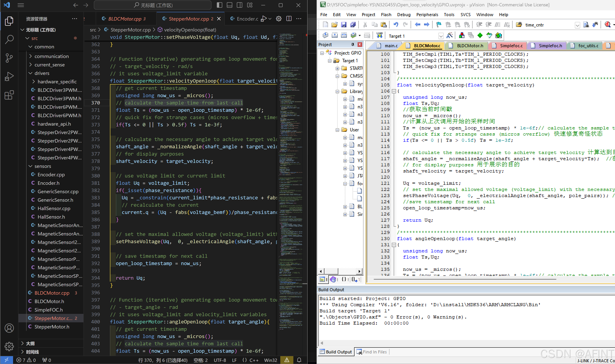Click Indent Selection icon in µVision
Screen dimensions: 615x364
tap(479, 25)
